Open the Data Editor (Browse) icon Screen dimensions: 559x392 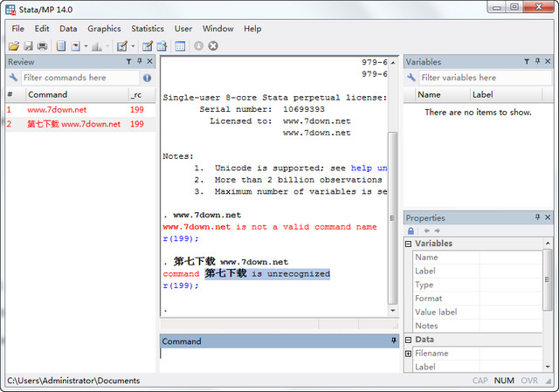[162, 46]
